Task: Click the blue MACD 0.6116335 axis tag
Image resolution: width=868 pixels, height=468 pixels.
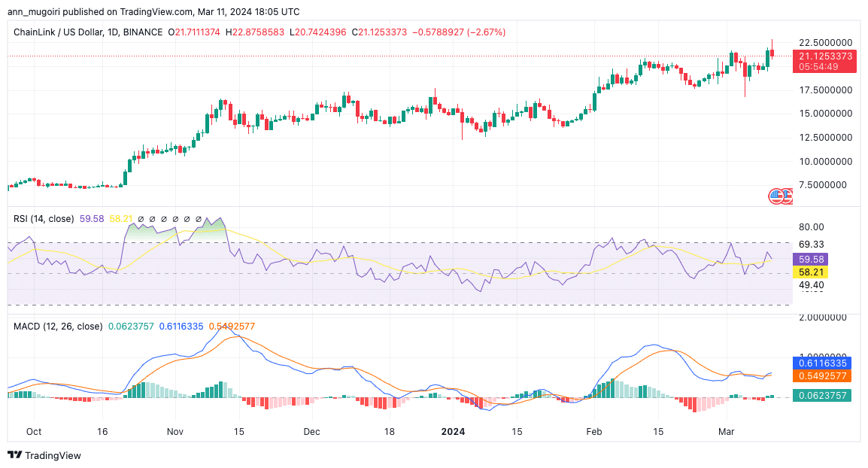Action: (x=825, y=362)
